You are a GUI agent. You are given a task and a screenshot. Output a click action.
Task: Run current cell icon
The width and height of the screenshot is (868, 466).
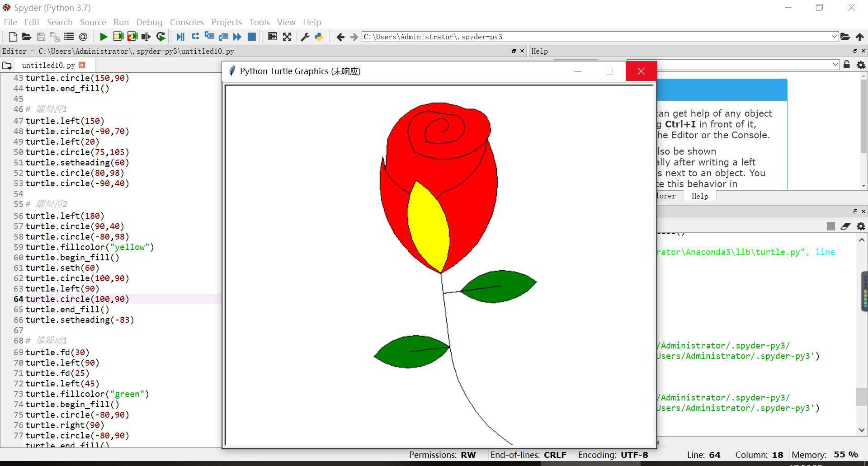click(x=118, y=37)
